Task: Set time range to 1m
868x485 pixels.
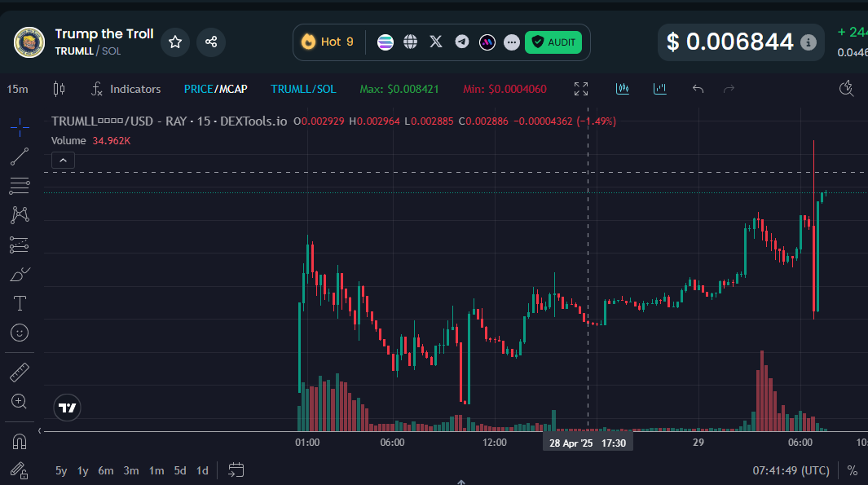Action: point(156,470)
